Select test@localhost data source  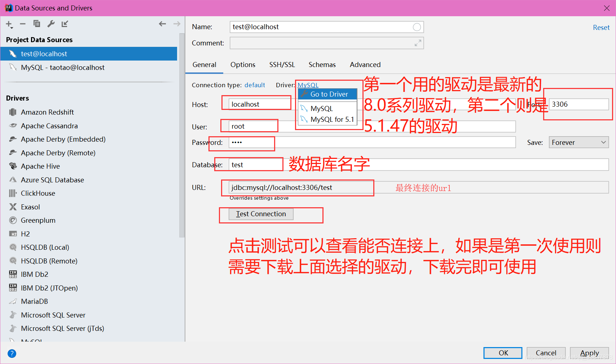[x=89, y=54]
